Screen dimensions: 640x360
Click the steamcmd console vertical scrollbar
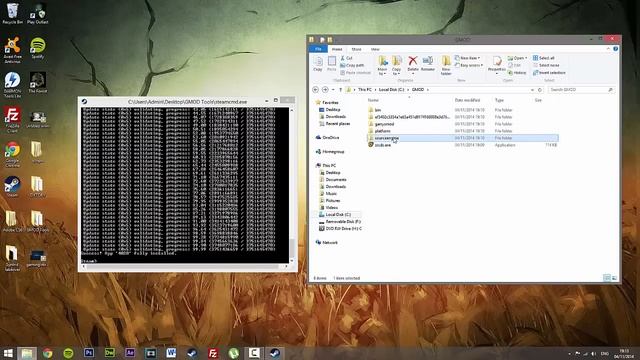tap(292, 184)
